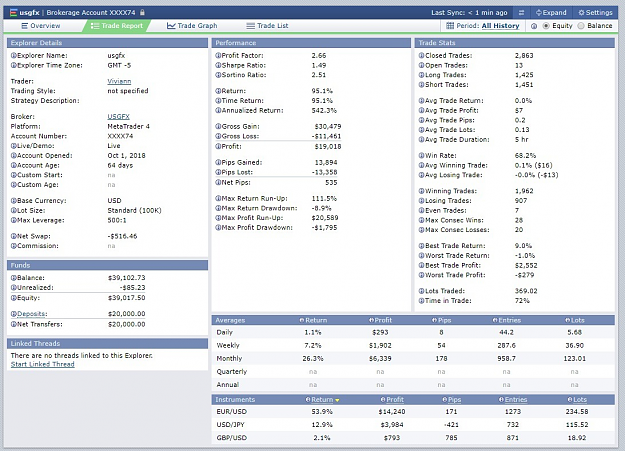Viewport: 625px width, 451px height.
Task: Click the Deposits link in Funds
Action: point(32,314)
